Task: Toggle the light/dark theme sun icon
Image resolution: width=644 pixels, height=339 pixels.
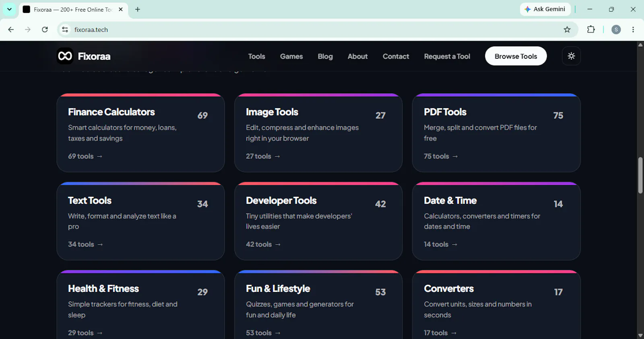Action: (571, 56)
